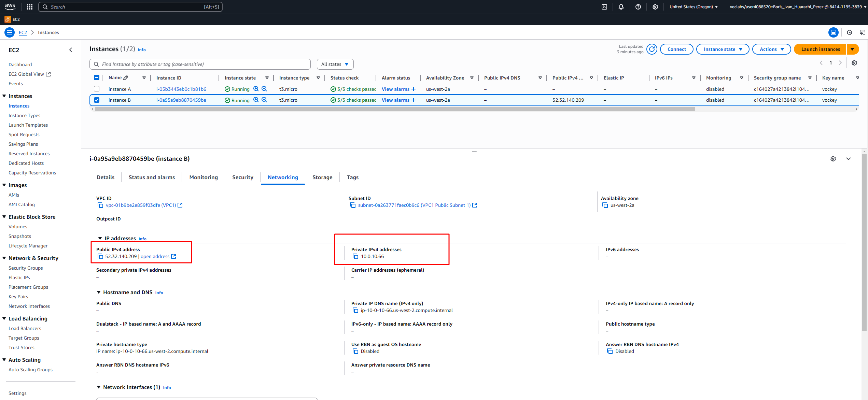Click the panel resize handle bar
Image resolution: width=868 pixels, height=400 pixels.
pyautogui.click(x=474, y=152)
